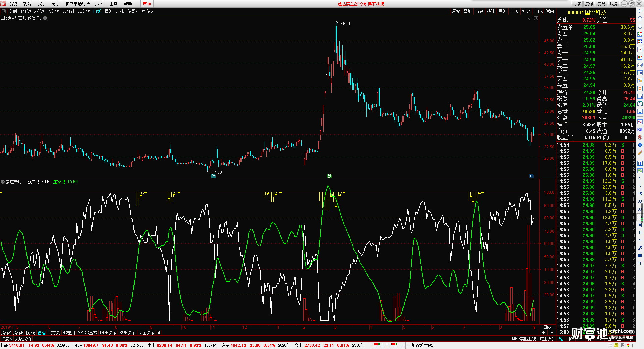The height and width of the screenshot is (349, 644).
Task: Click the diamond icon at chart top right
Action: (x=530, y=18)
